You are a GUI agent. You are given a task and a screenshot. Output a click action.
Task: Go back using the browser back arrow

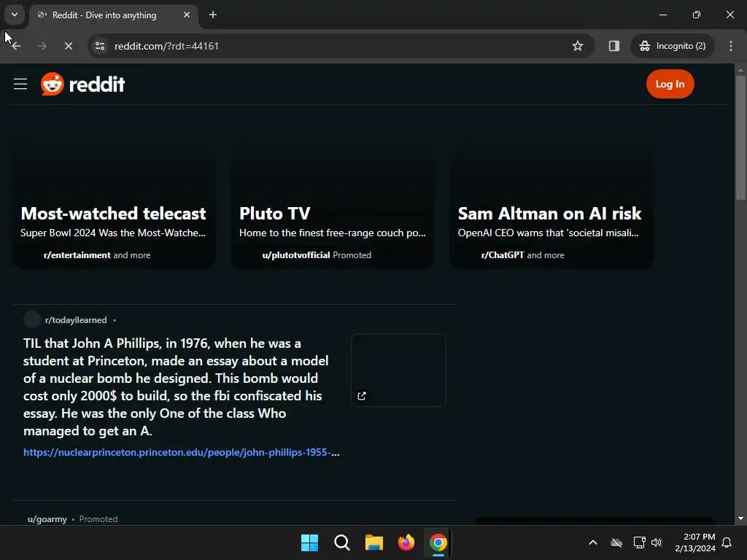(x=16, y=46)
